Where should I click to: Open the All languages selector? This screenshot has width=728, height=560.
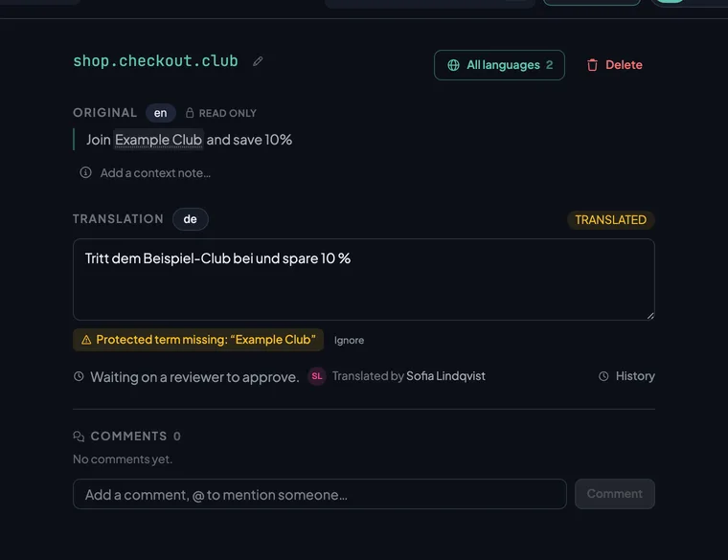coord(499,65)
